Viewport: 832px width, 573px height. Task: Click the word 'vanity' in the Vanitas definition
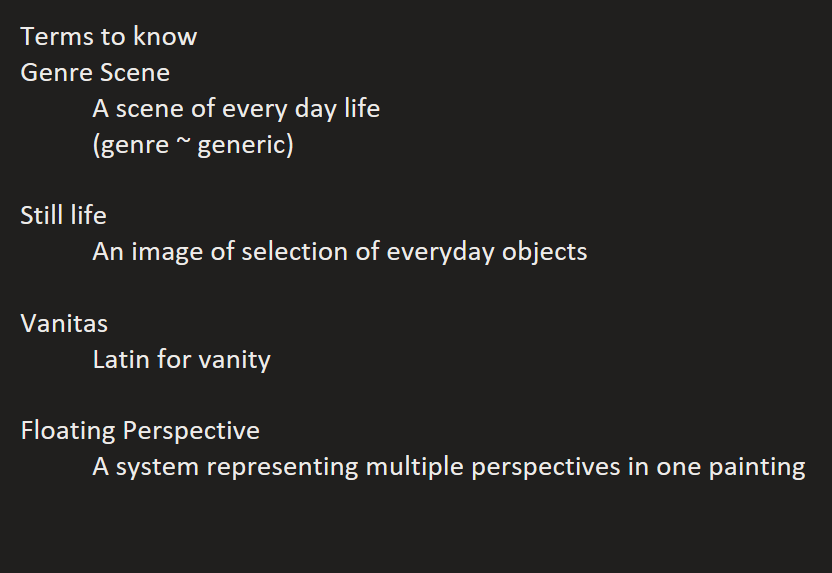pyautogui.click(x=237, y=359)
